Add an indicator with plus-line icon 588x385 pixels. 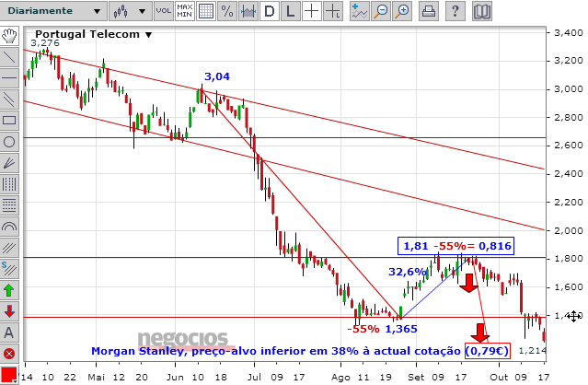tap(359, 11)
